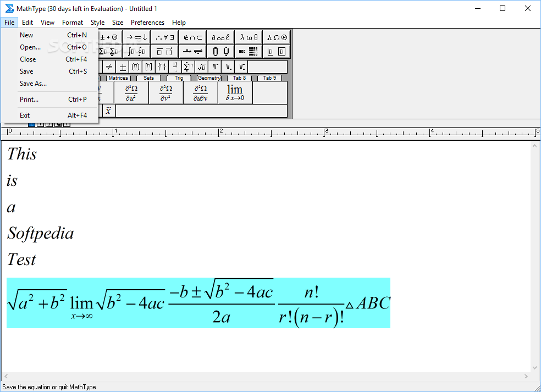Choose Open... from the File menu

(x=50, y=47)
